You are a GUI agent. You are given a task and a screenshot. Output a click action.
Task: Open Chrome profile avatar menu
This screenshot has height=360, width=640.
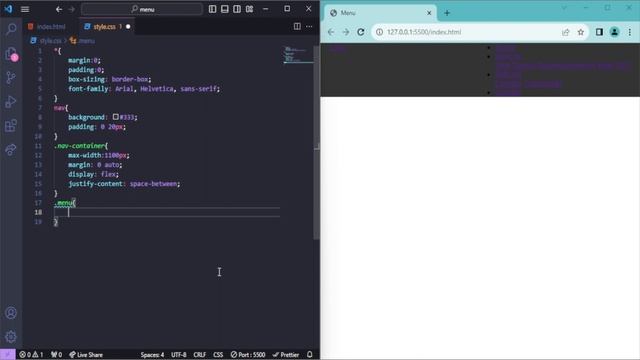[614, 32]
